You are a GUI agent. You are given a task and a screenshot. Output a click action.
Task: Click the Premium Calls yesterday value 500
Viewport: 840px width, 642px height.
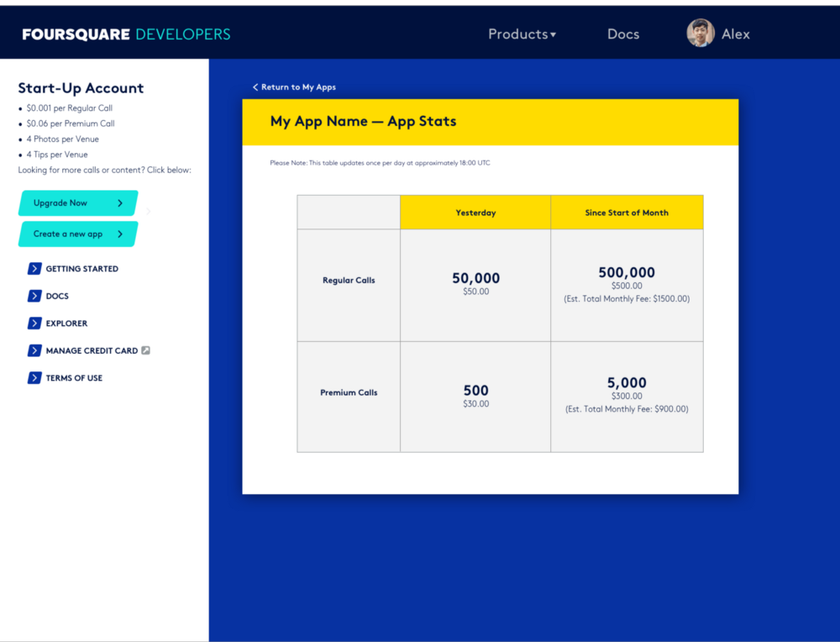coord(475,390)
